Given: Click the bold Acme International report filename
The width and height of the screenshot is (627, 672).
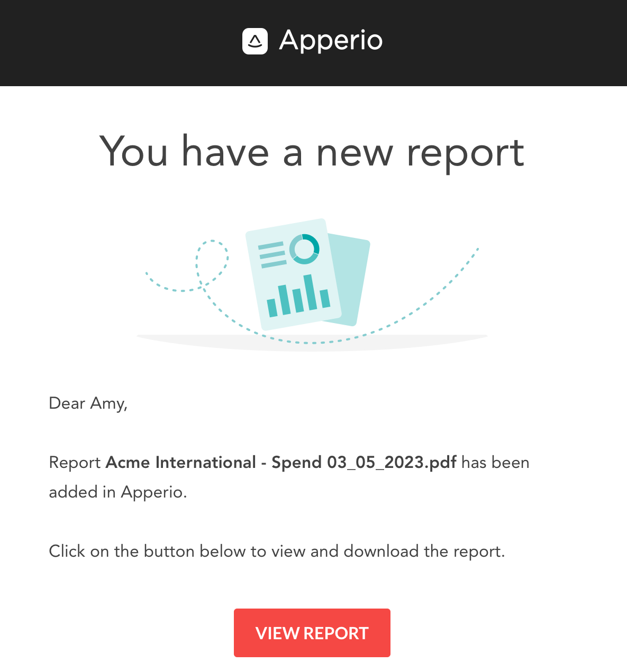Looking at the screenshot, I should pyautogui.click(x=281, y=463).
